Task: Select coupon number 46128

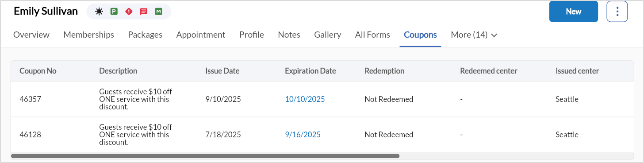Action: (x=31, y=135)
